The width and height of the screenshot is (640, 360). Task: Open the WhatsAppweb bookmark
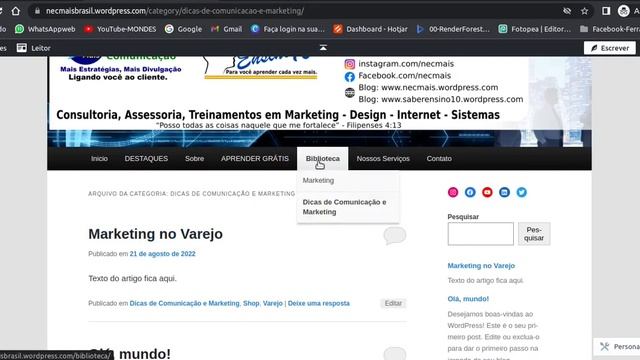pos(45,29)
